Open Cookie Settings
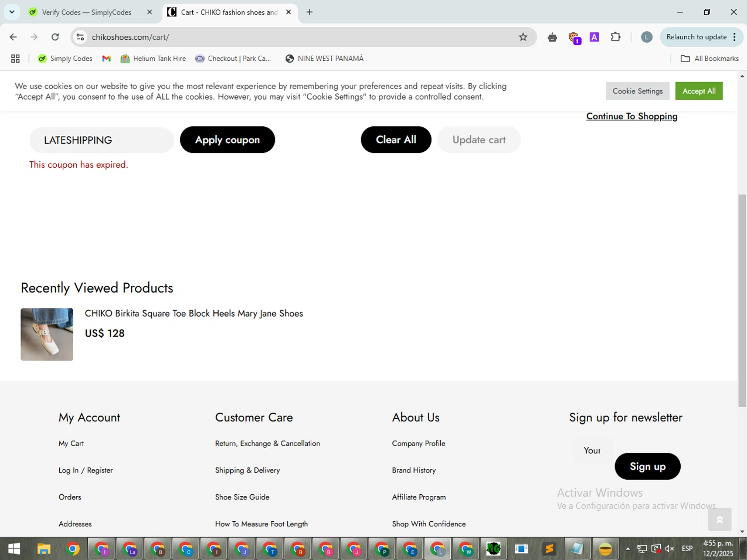Viewport: 747px width, 560px height. (637, 91)
